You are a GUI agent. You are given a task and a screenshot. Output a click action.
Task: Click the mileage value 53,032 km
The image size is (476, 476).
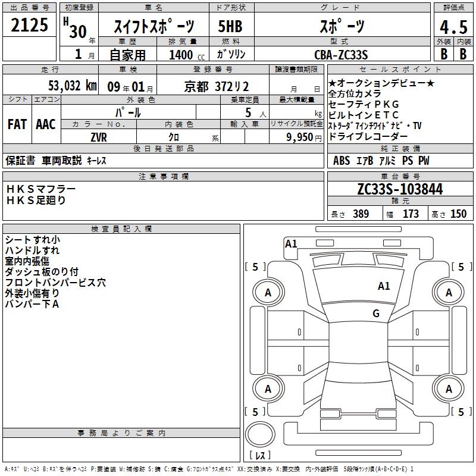(73, 85)
